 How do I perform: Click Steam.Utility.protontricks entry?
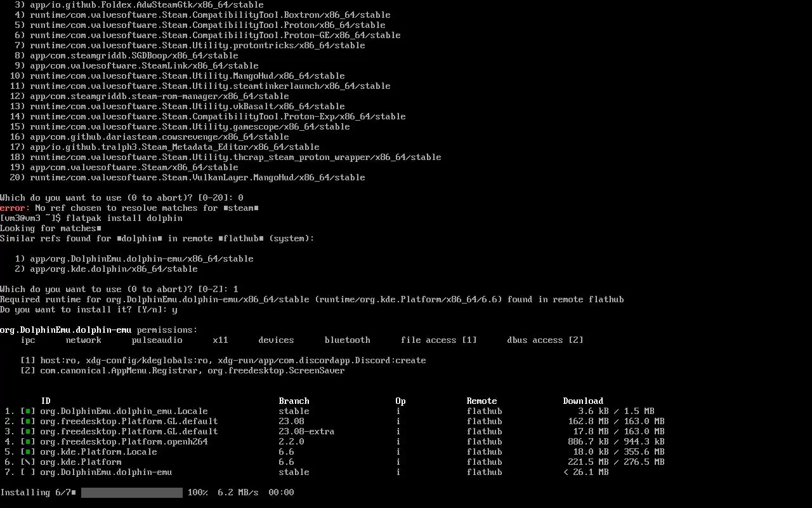197,46
